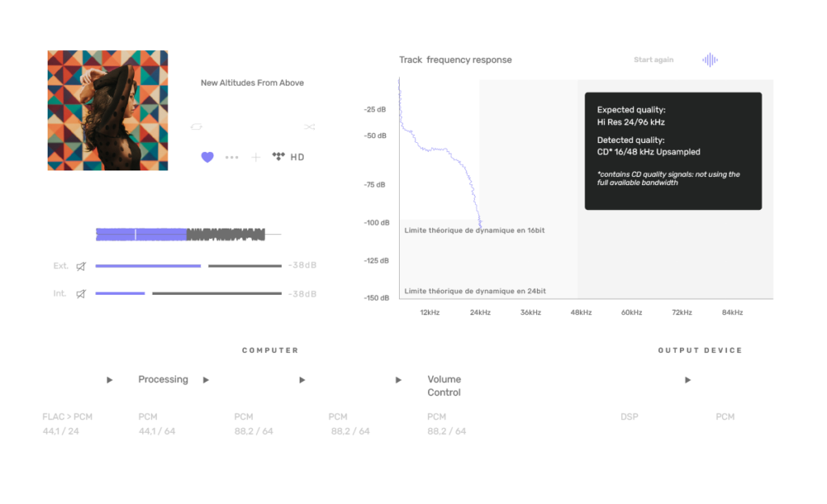Click the Start again link

coord(653,60)
